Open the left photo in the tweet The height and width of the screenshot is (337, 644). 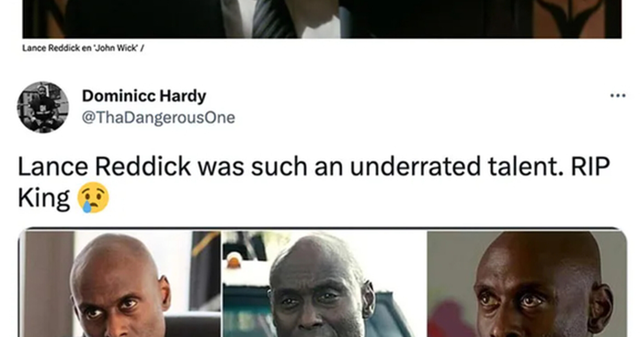[x=120, y=284]
